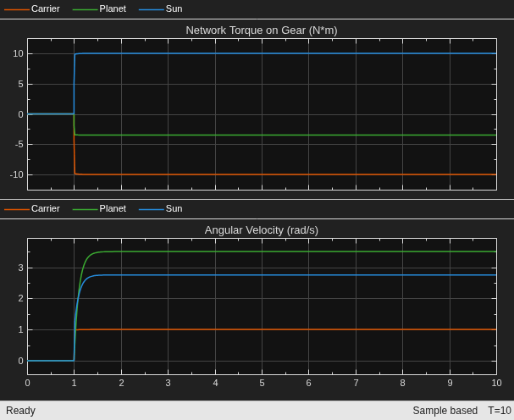Select the blue Sun torque curve near 10
This screenshot has width=514, height=420.
tap(285, 53)
